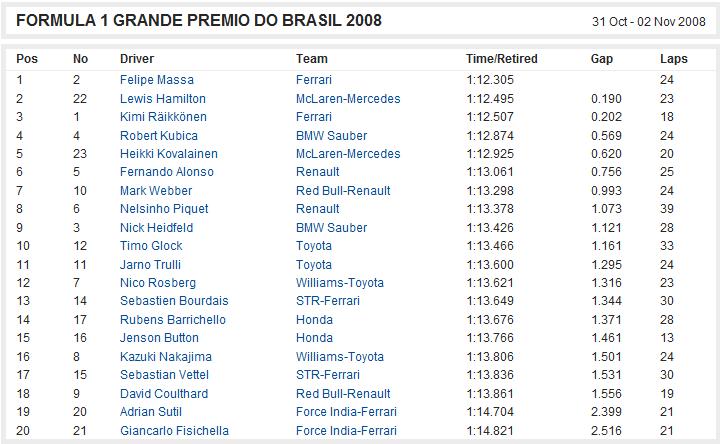The height and width of the screenshot is (444, 720).
Task: Open Felipe Massa driver link
Action: click(157, 80)
